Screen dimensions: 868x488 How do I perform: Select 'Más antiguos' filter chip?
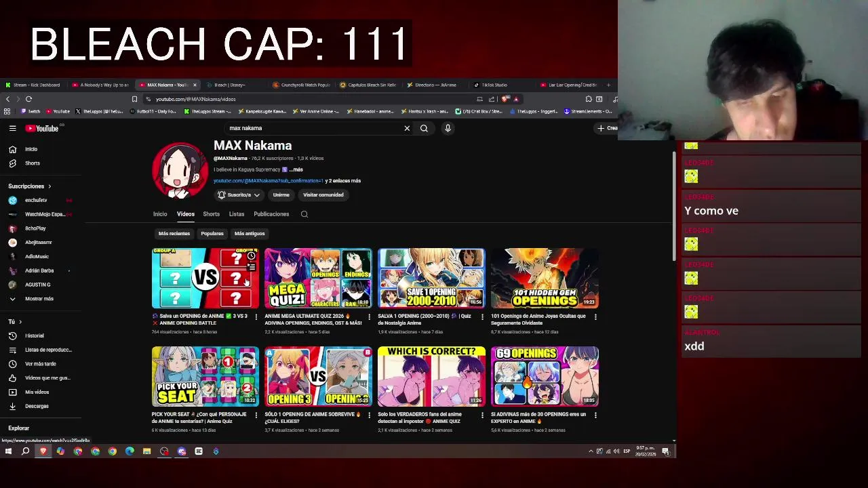point(250,234)
